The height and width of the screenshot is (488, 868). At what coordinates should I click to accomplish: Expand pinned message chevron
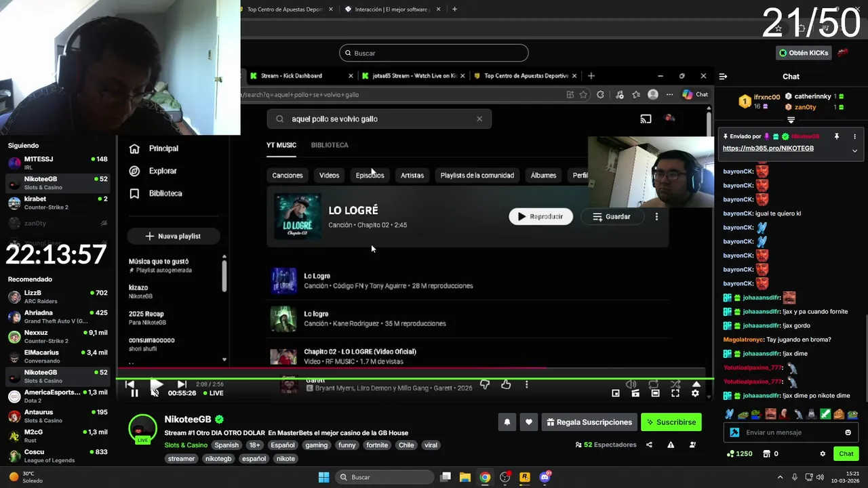(854, 150)
